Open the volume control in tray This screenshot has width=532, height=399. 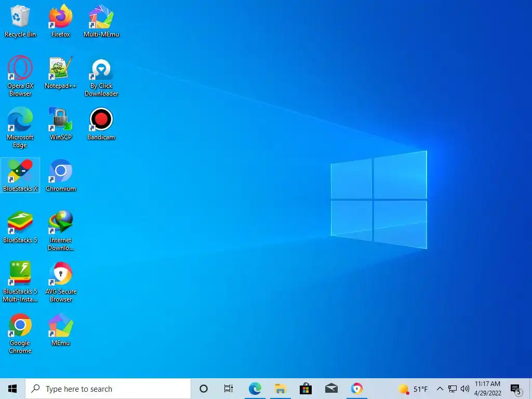tap(465, 389)
